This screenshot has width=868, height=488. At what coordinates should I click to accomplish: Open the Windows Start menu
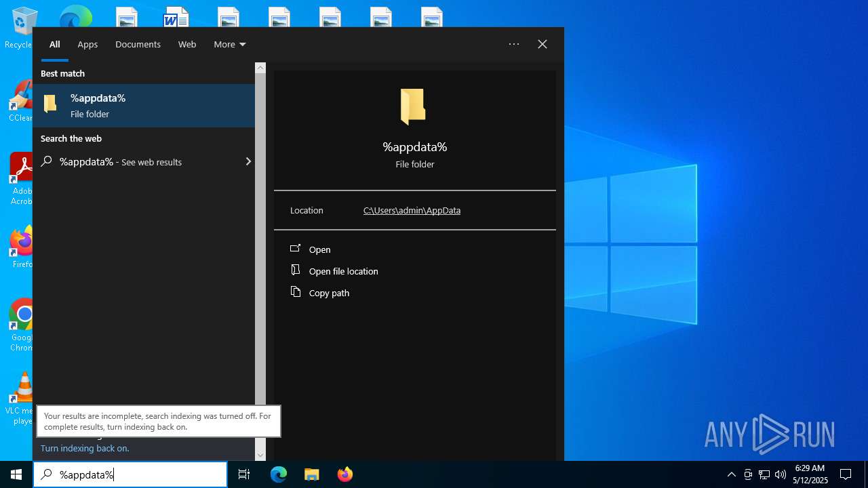coord(16,474)
